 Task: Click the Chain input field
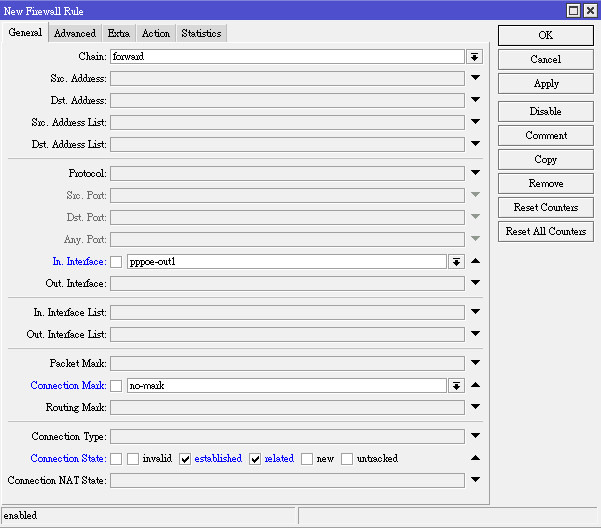click(287, 57)
